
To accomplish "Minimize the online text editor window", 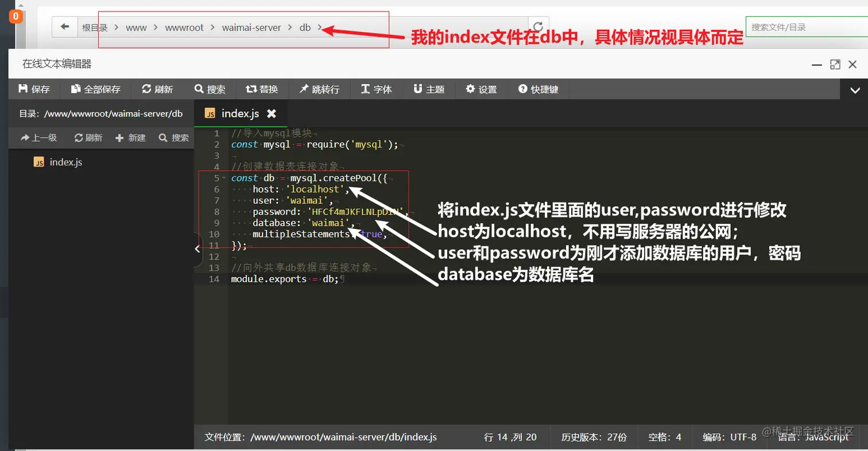I will pos(816,65).
